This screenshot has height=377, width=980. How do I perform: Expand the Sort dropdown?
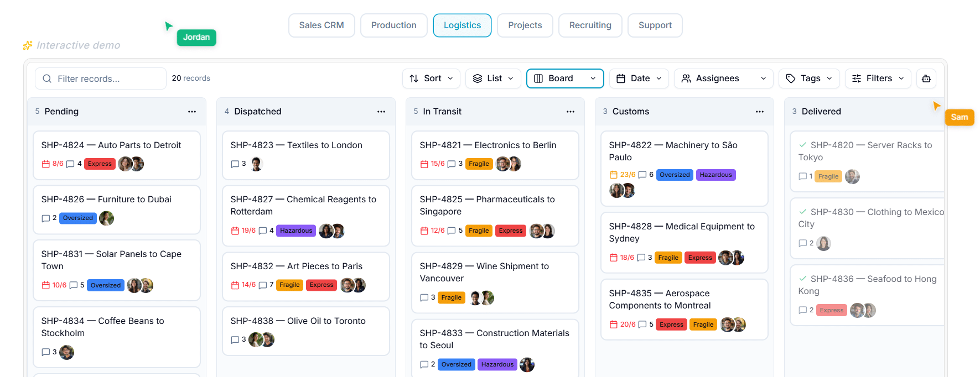(431, 78)
